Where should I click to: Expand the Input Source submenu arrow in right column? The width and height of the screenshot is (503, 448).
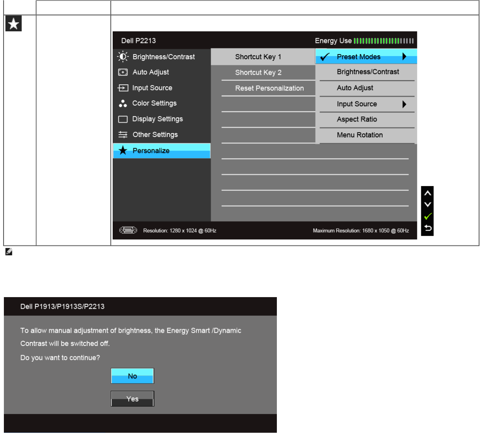[404, 104]
